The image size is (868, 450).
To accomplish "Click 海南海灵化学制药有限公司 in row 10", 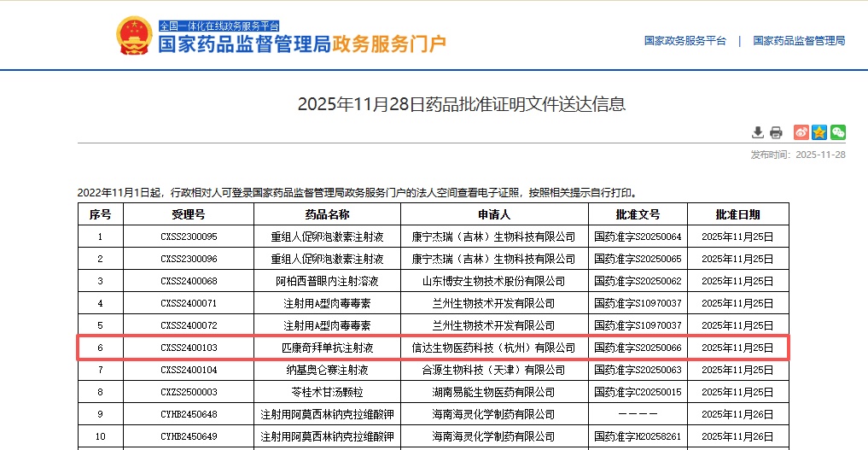I will (x=494, y=436).
